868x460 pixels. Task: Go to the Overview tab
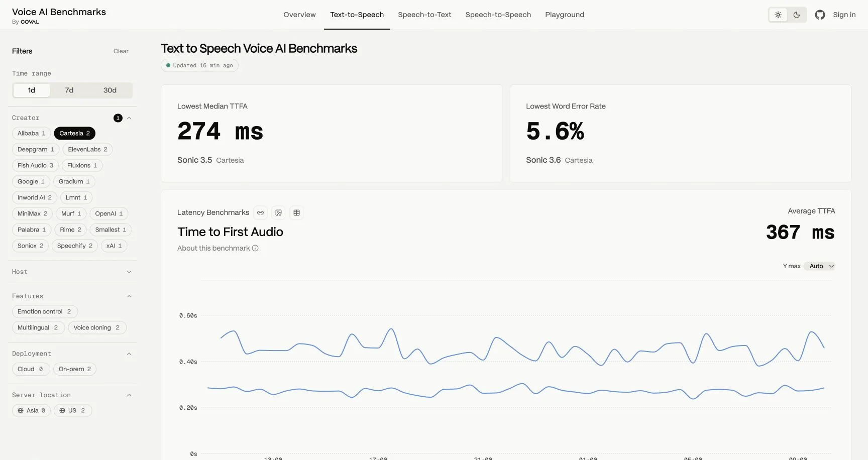coord(299,15)
